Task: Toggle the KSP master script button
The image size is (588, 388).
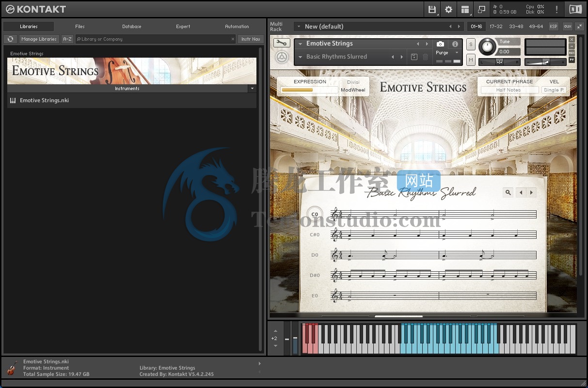Action: tap(554, 27)
